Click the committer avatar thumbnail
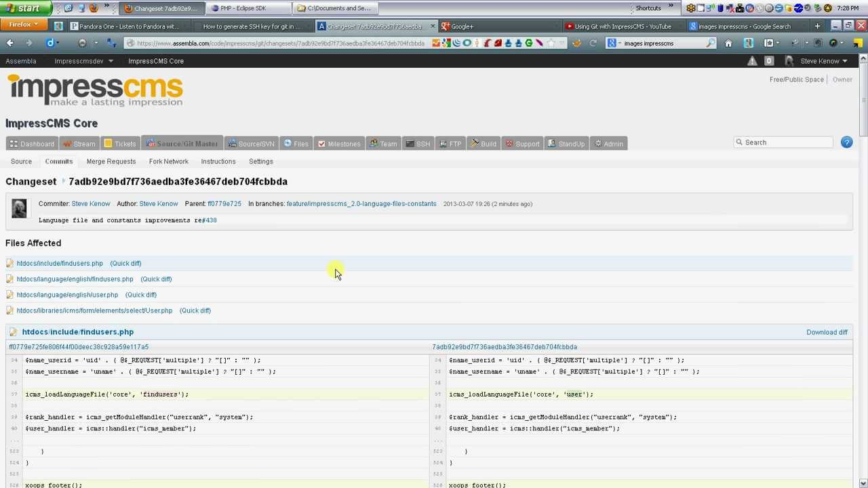 (x=19, y=208)
